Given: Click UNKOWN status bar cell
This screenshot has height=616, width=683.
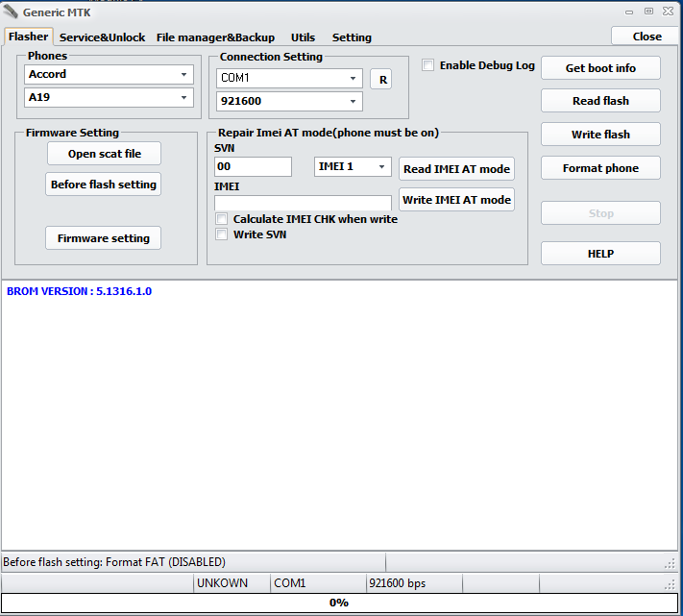Looking at the screenshot, I should [232, 583].
